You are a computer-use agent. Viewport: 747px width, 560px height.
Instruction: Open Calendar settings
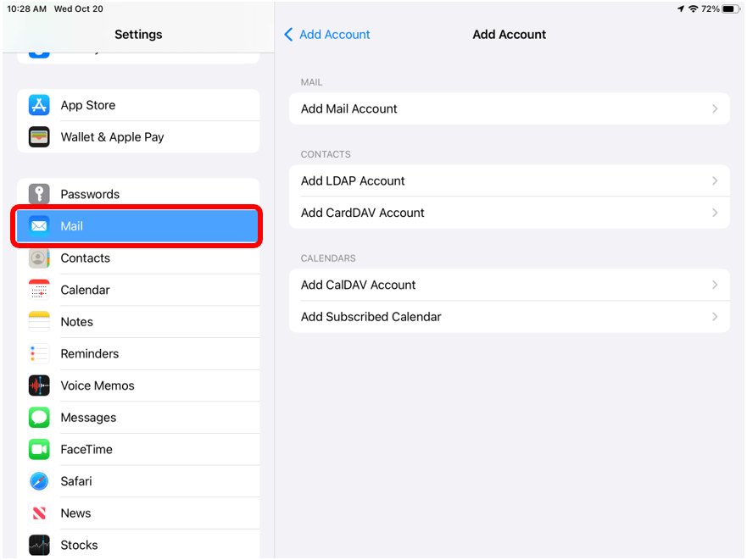[138, 290]
